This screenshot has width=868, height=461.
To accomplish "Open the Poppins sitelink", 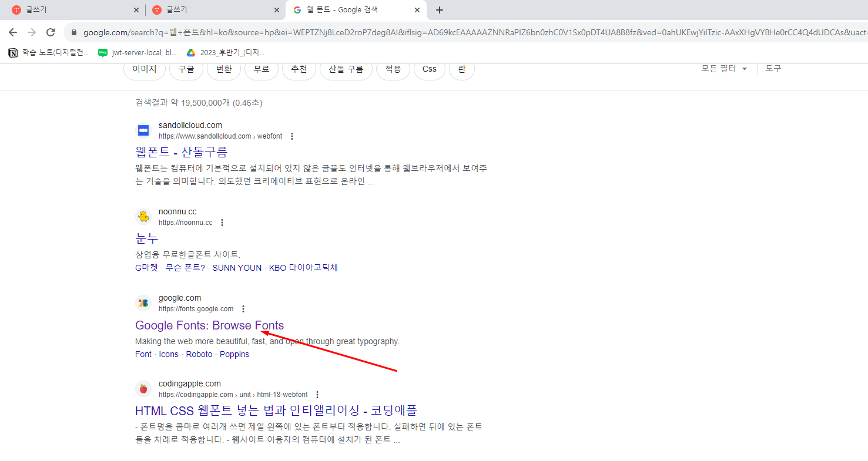I will pyautogui.click(x=234, y=354).
